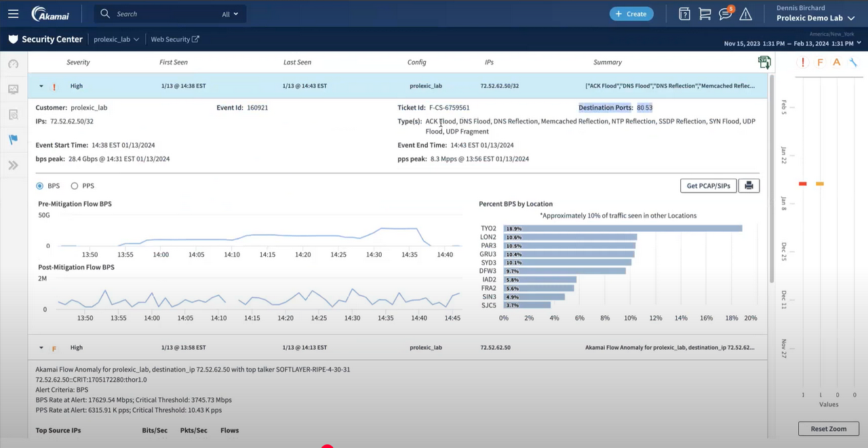Click the alert triangle icon in top bar

pyautogui.click(x=746, y=14)
